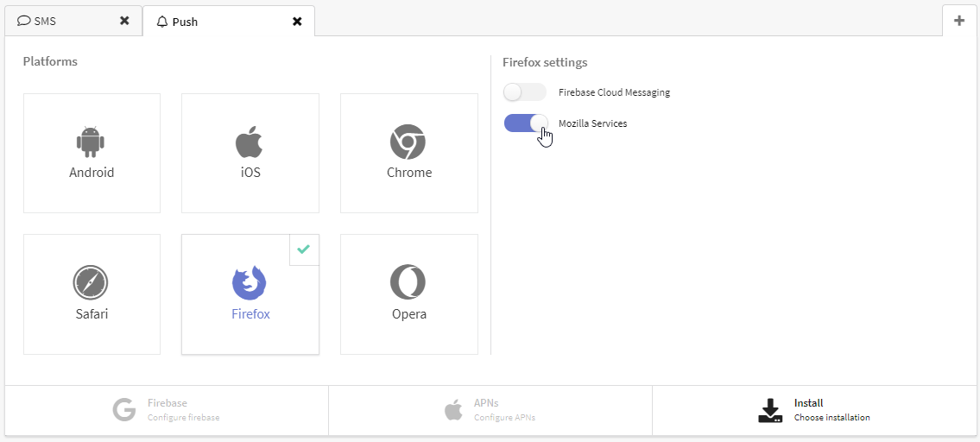The width and height of the screenshot is (980, 442).
Task: Open Configure APNs step
Action: (x=490, y=410)
